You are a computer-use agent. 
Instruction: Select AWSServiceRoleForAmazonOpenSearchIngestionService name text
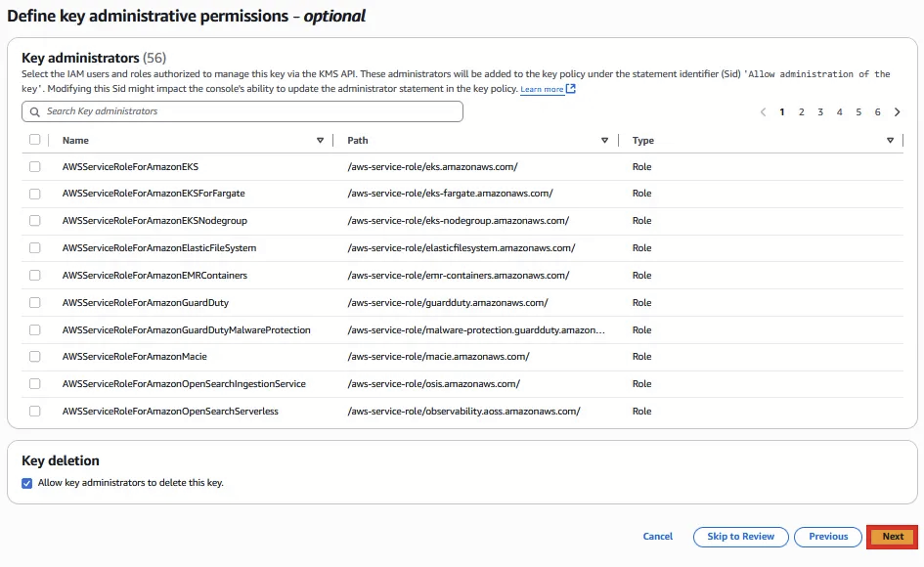184,383
